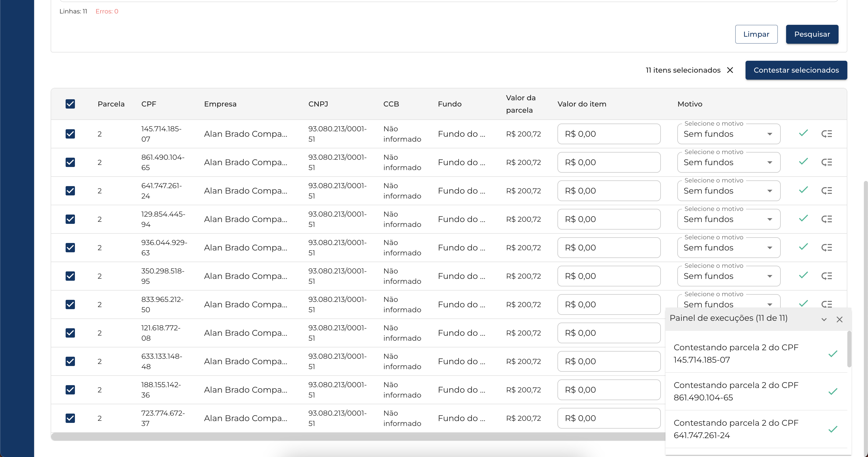Image resolution: width=868 pixels, height=457 pixels.
Task: Uncheck the row for CPF 121.618.772-08
Action: (x=70, y=333)
